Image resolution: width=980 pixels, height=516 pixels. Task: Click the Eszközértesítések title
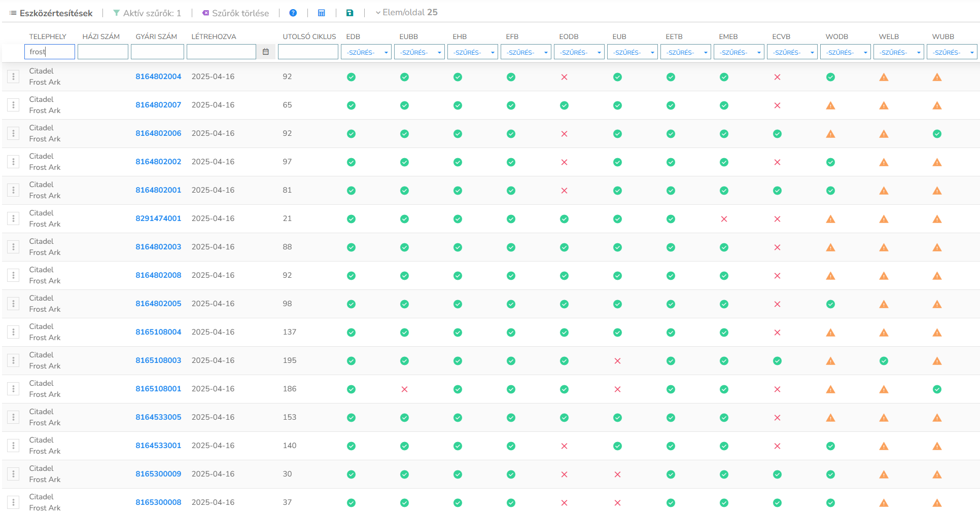point(55,13)
